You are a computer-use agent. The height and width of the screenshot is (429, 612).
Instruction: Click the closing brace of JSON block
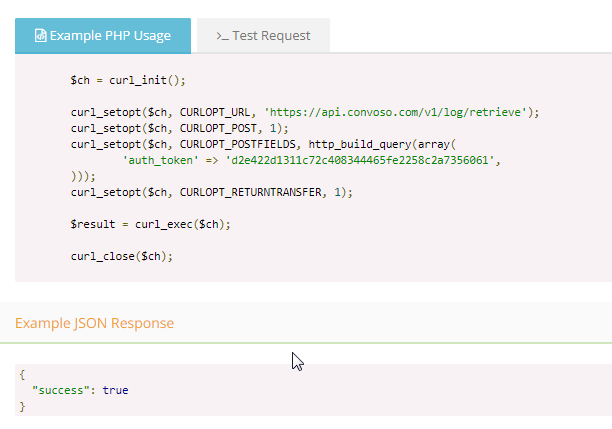[22, 406]
